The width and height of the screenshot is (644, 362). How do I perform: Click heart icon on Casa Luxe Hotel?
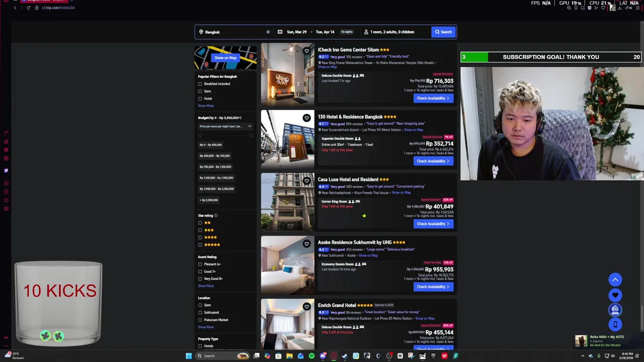click(x=306, y=180)
